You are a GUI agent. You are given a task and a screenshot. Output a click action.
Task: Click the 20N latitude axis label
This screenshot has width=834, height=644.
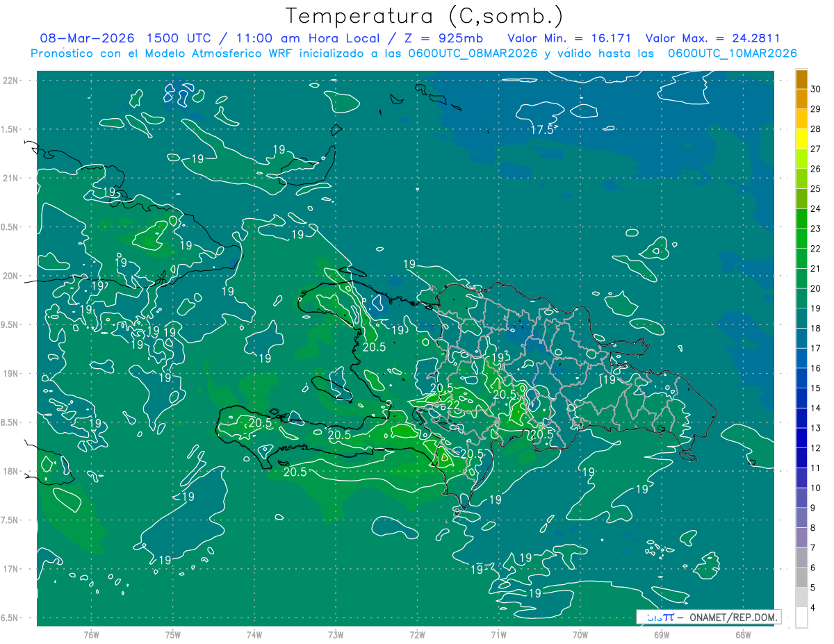point(10,276)
